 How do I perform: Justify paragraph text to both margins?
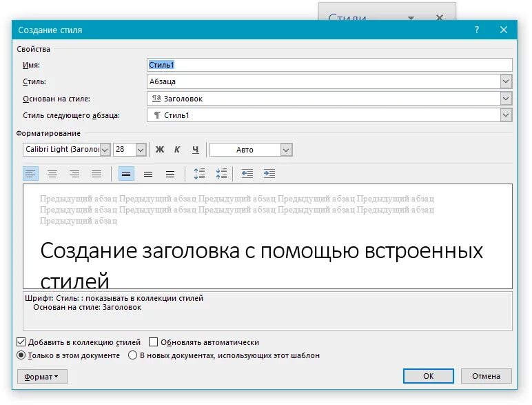[96, 174]
